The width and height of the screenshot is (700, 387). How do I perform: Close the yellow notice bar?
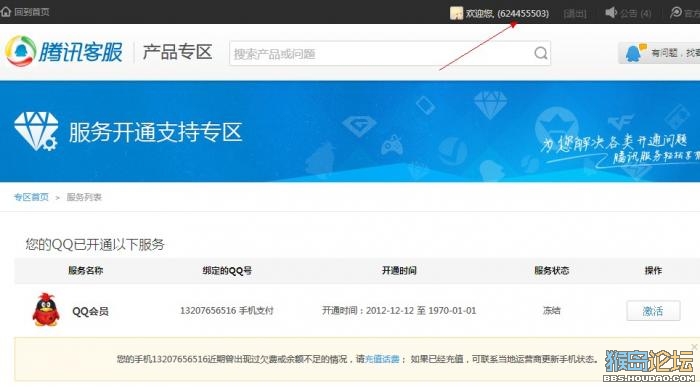[x=694, y=347]
